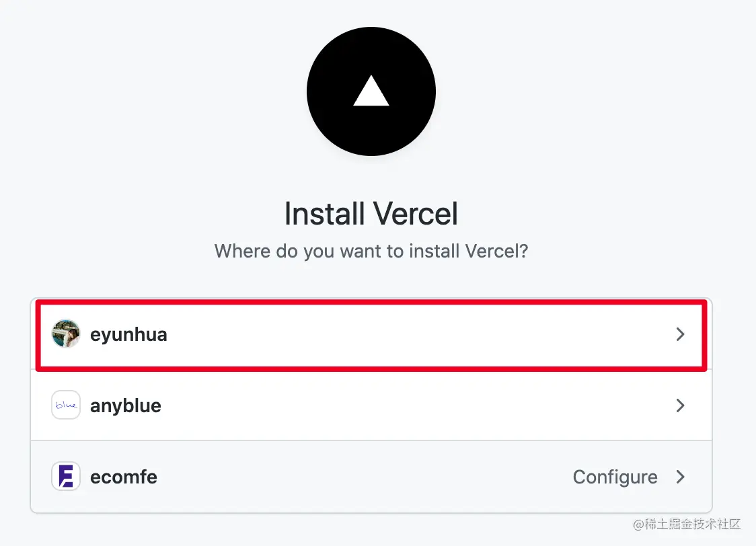Click the anyblue organization avatar

point(65,405)
